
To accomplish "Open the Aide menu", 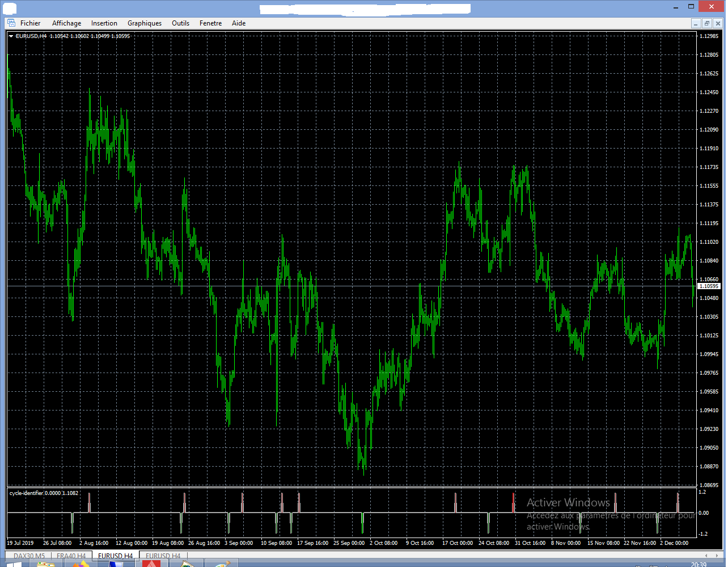I will click(x=239, y=23).
